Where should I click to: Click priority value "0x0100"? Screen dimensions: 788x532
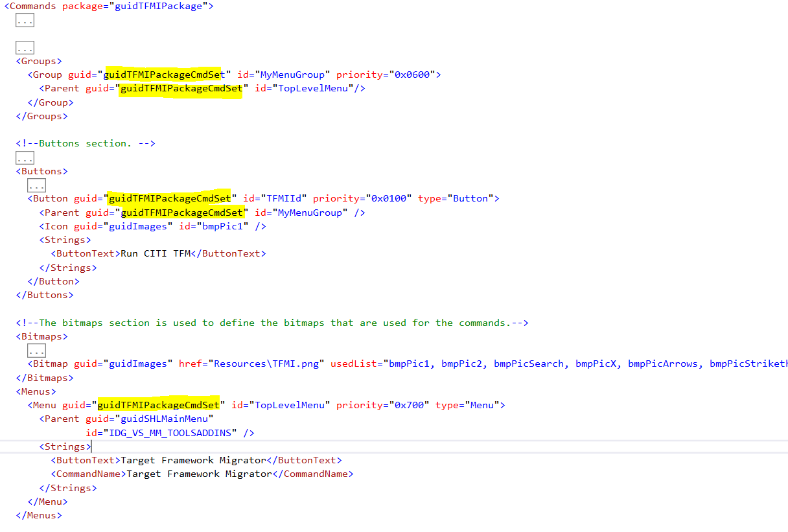tap(389, 198)
